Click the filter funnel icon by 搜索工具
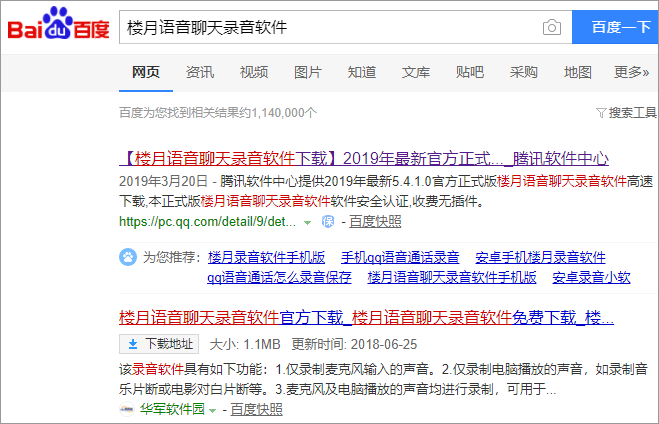The image size is (659, 424). [x=601, y=113]
